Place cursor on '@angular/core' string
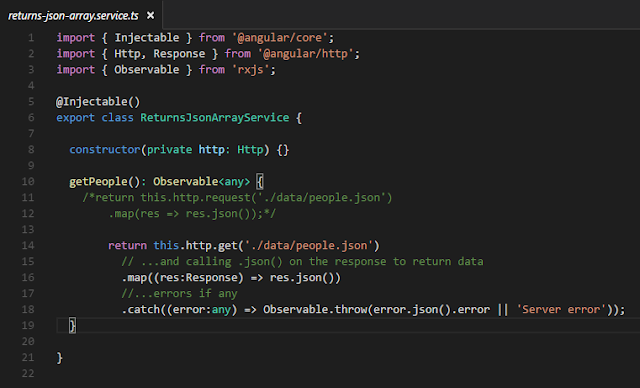Screen dimensions: 640x388 (280, 38)
